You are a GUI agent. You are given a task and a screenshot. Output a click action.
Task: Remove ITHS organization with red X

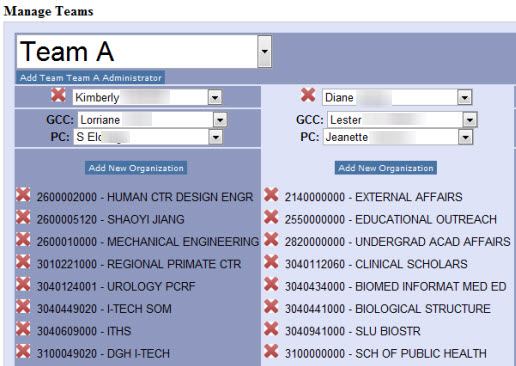coord(23,329)
